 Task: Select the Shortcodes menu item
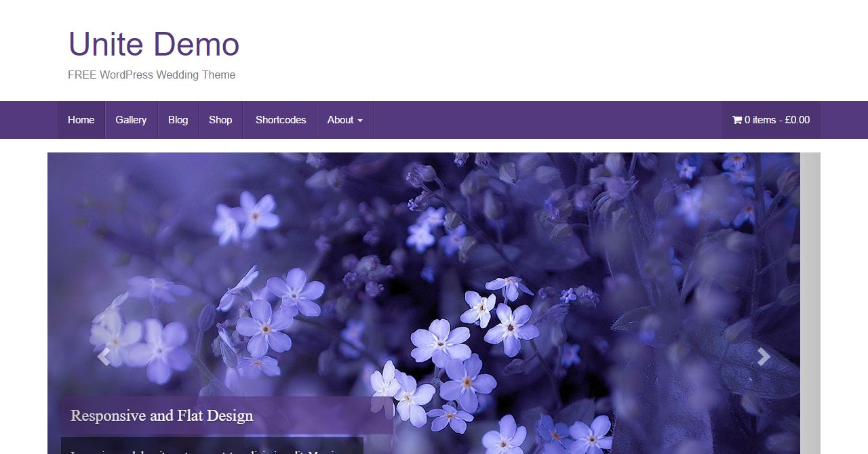[281, 120]
